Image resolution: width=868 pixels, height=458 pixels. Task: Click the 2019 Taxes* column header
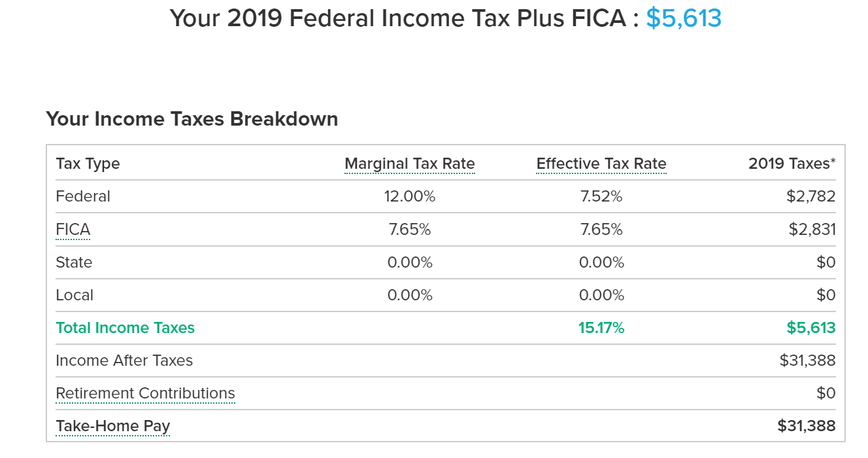pyautogui.click(x=792, y=164)
